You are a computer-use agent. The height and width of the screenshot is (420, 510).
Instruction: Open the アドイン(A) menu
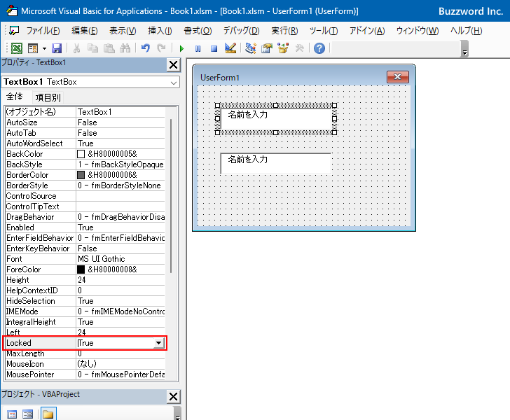367,31
